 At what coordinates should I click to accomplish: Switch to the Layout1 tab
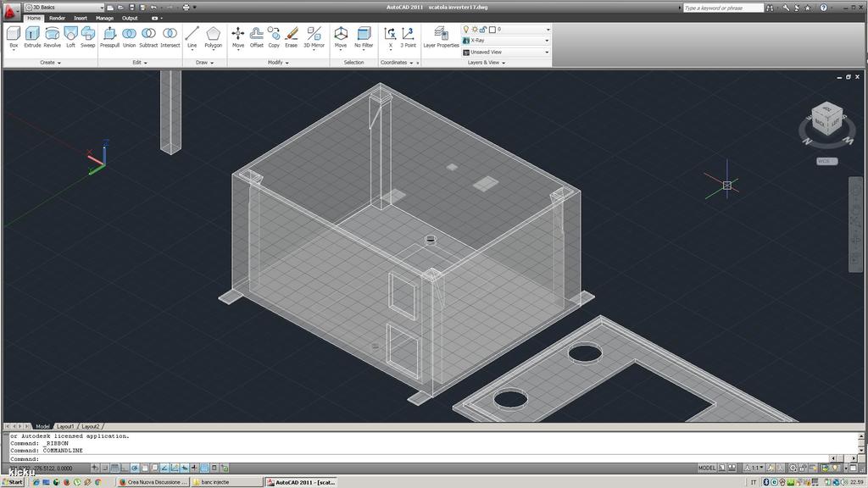point(66,426)
